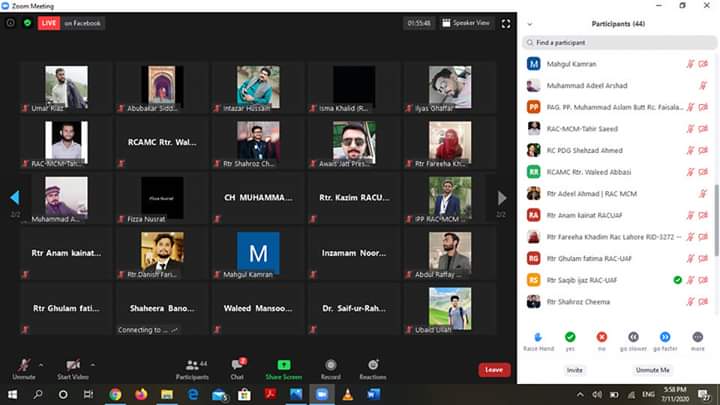Toggle mute icon for RCAMC Rtr. Waleed Abbasi
Screen dimensions: 720x405
(690, 172)
